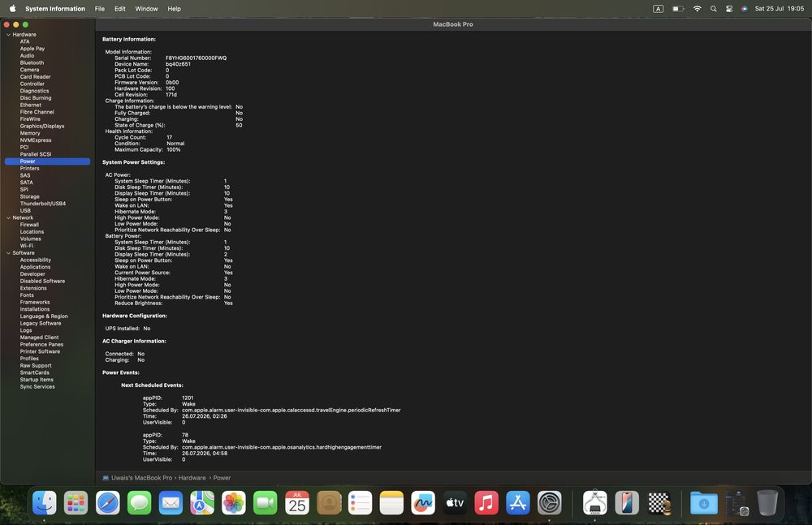The image size is (812, 525).
Task: Open the Apple TV app icon
Action: tap(456, 503)
